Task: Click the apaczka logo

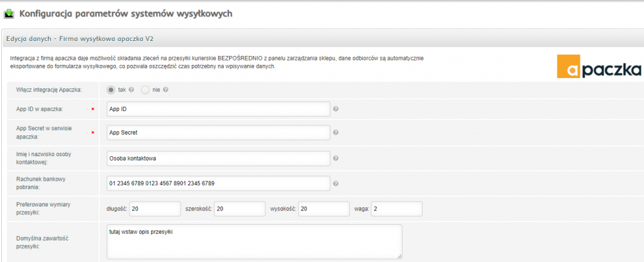Action: click(599, 66)
